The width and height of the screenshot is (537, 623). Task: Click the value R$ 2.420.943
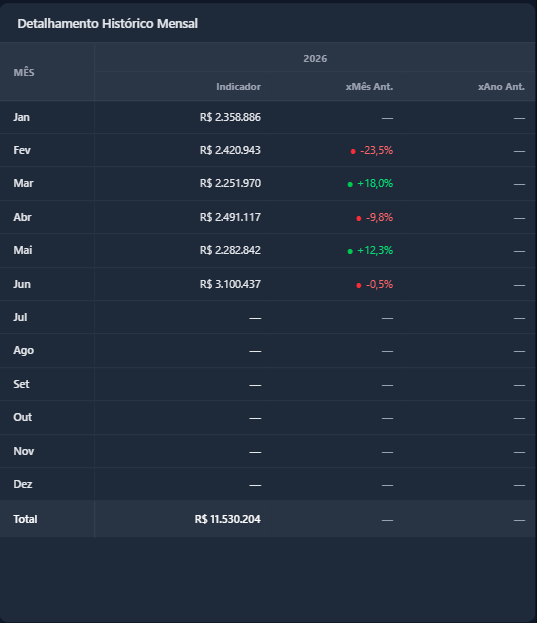pyautogui.click(x=230, y=150)
